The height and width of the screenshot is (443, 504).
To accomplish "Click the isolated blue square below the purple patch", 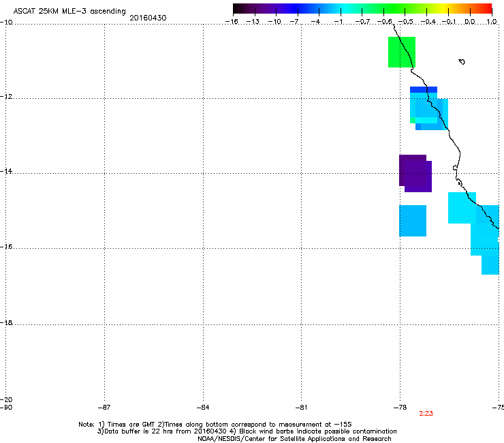I will tap(413, 221).
